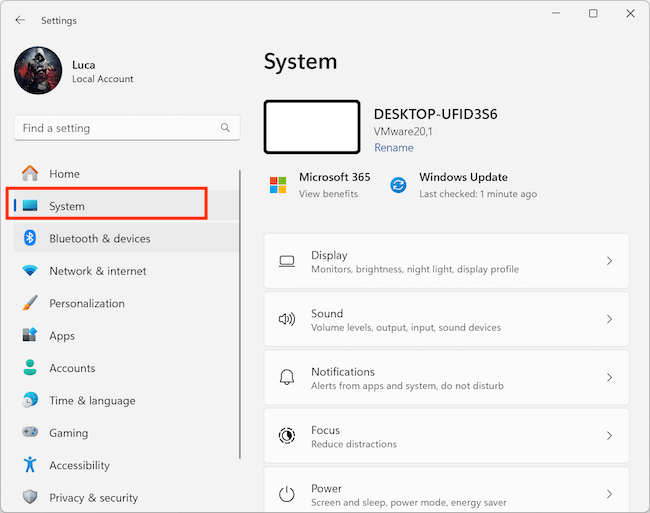Click the System monitor icon in sidebar
Screen dimensions: 650x513
pos(30,206)
